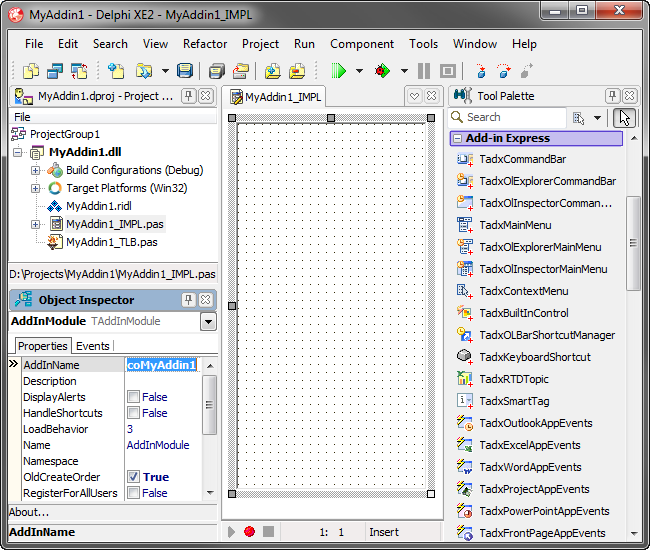The height and width of the screenshot is (550, 650).
Task: Select TadxExcelAppEvents component
Action: 530,445
